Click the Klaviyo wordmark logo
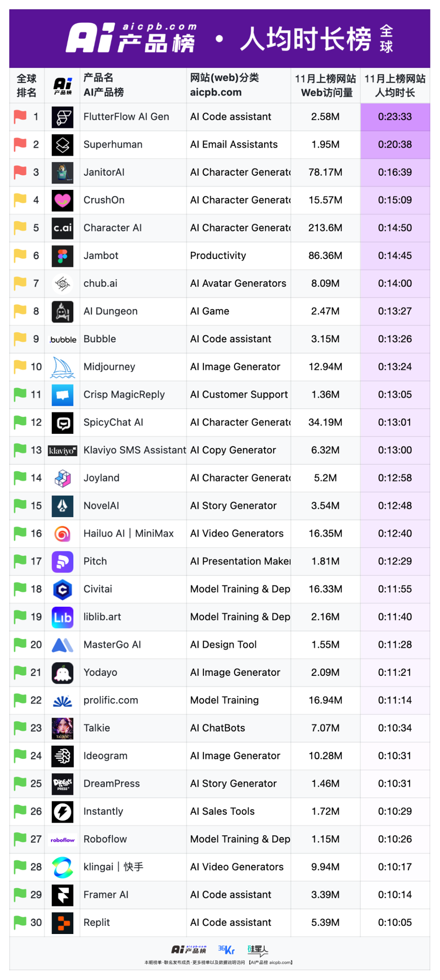The width and height of the screenshot is (440, 980). point(63,451)
